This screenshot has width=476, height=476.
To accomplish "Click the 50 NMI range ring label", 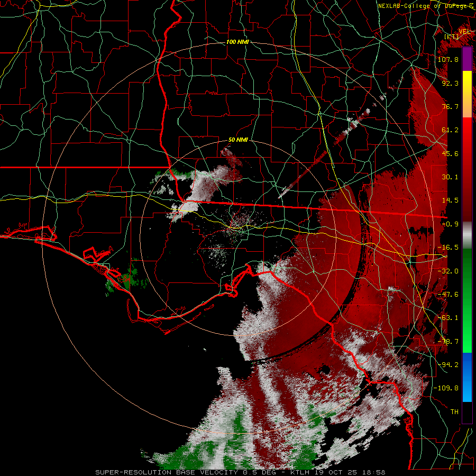I will (x=238, y=140).
